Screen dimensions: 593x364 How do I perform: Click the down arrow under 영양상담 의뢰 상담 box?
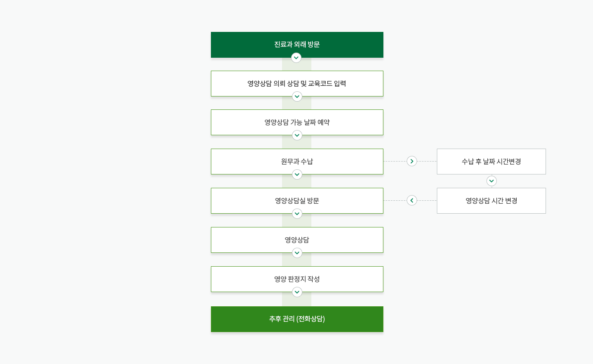click(297, 96)
